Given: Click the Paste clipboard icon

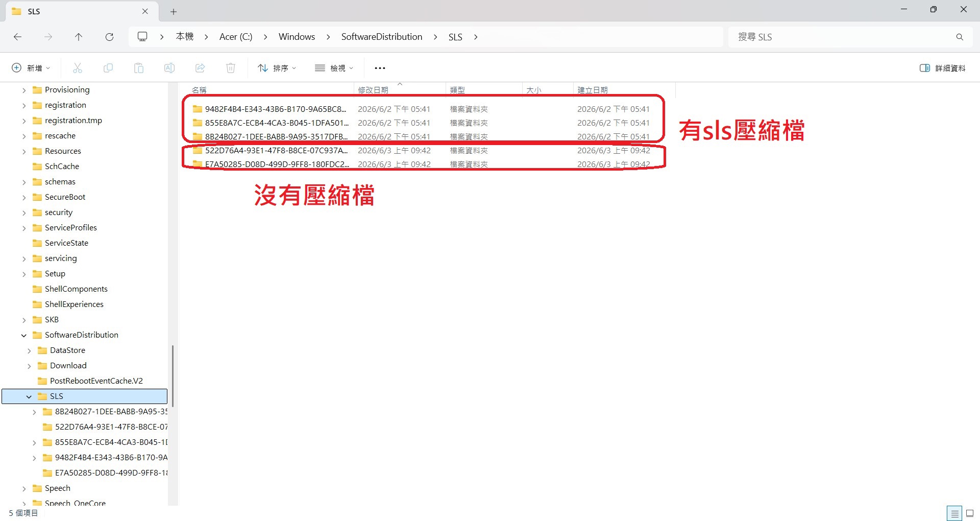Looking at the screenshot, I should [139, 68].
